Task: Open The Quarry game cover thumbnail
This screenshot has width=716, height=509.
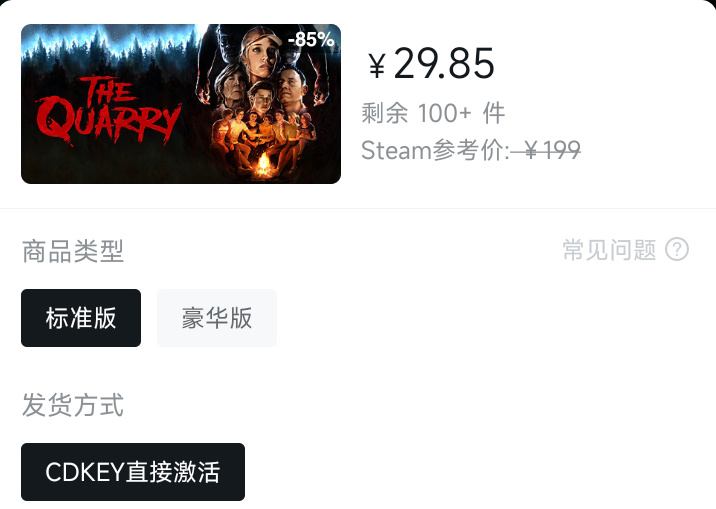Action: tap(181, 104)
